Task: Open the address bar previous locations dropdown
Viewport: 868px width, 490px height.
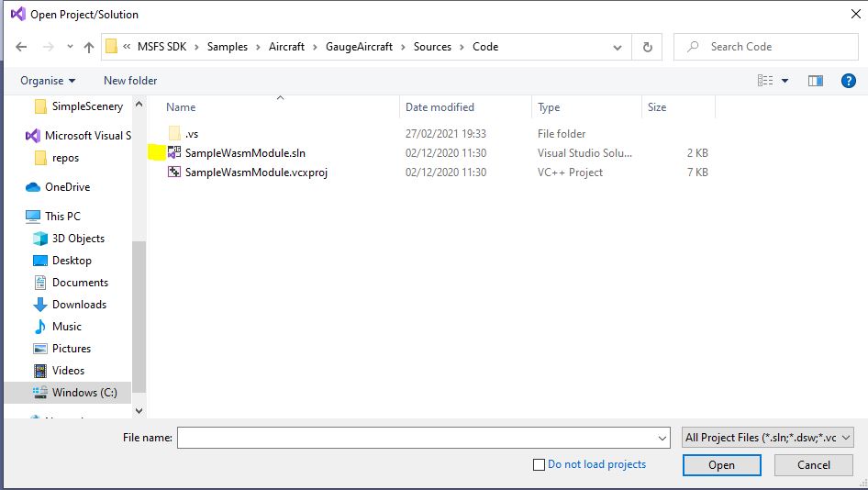Action: click(x=618, y=47)
